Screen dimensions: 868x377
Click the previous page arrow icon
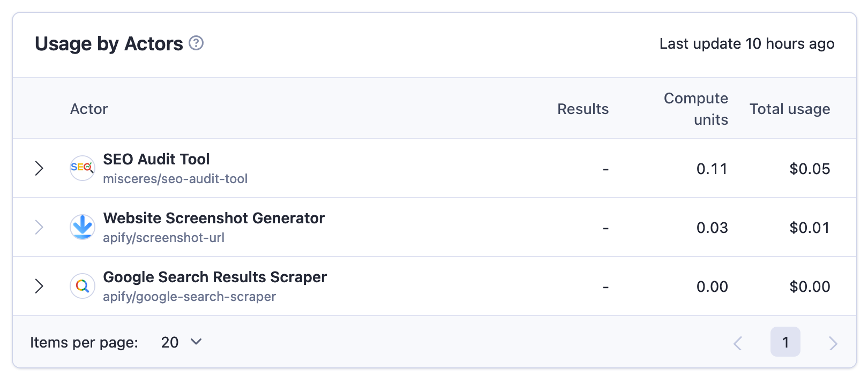[x=738, y=342]
